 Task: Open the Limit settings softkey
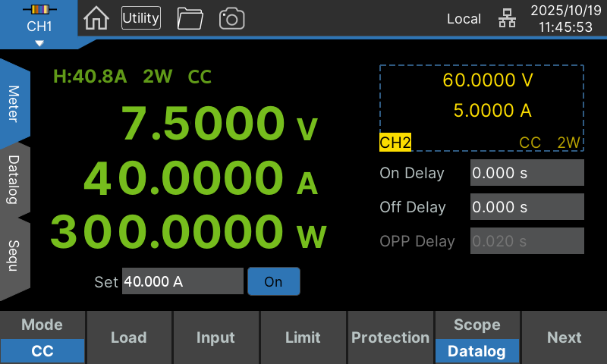click(x=303, y=337)
